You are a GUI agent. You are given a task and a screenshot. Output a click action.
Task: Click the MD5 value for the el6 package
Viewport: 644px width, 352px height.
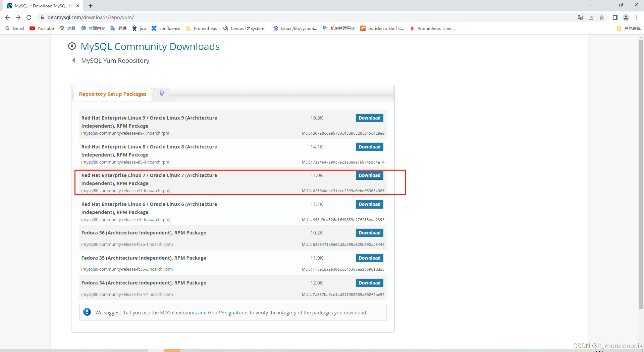(348, 220)
